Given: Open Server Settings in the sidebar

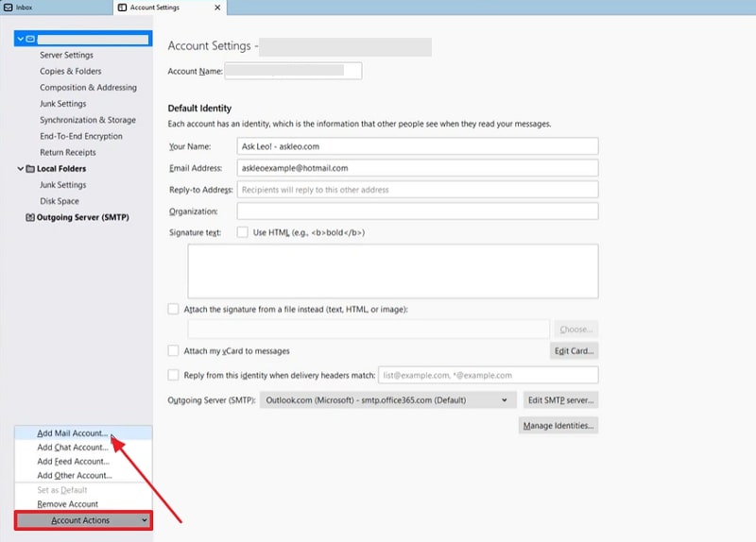Looking at the screenshot, I should point(66,55).
